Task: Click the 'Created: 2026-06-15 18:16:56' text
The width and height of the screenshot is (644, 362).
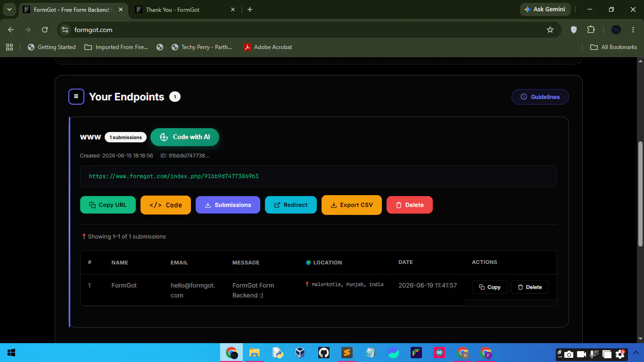Action: pos(116,156)
